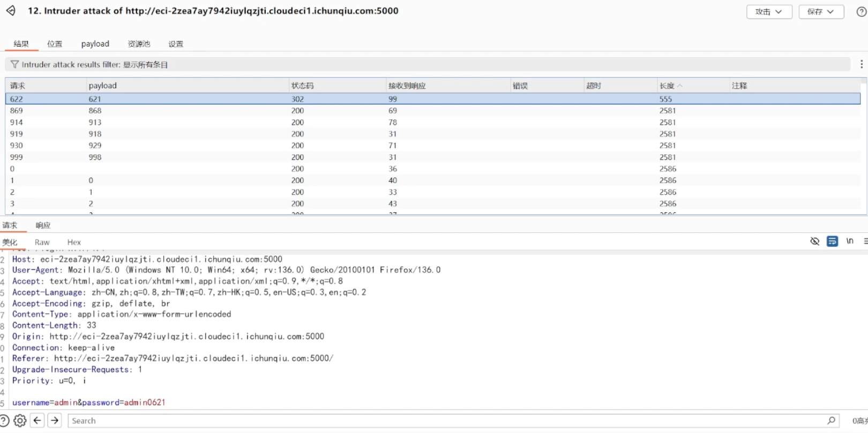Screen dimensions: 868x433
Task: Select result row with request 930
Action: click(433, 146)
